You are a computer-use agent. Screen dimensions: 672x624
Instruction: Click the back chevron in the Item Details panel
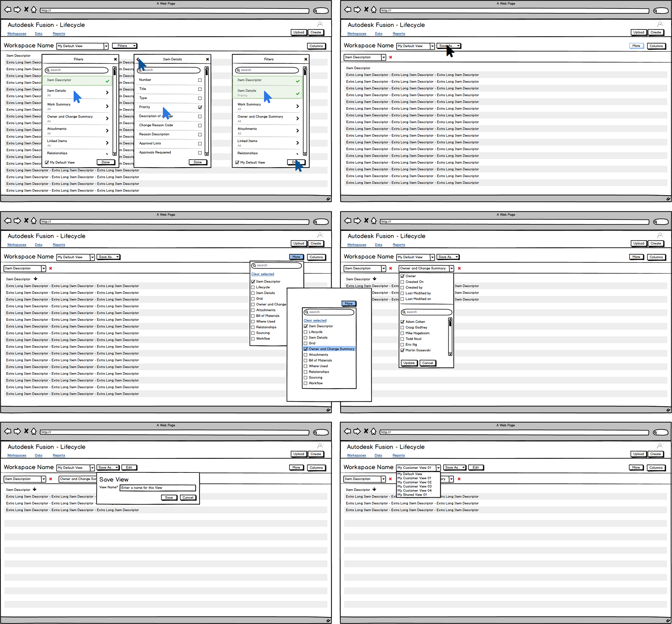pos(138,59)
